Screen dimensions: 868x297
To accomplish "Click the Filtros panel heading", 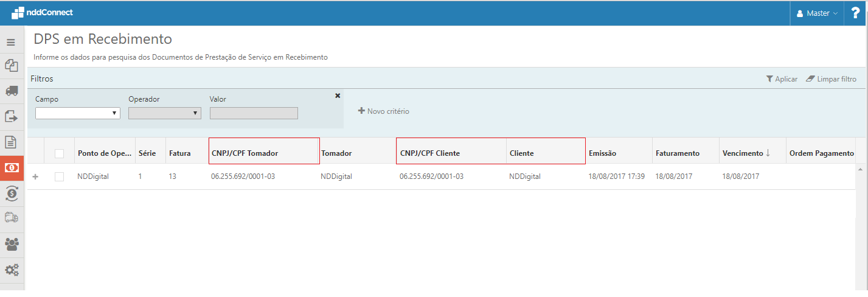I will tap(42, 79).
